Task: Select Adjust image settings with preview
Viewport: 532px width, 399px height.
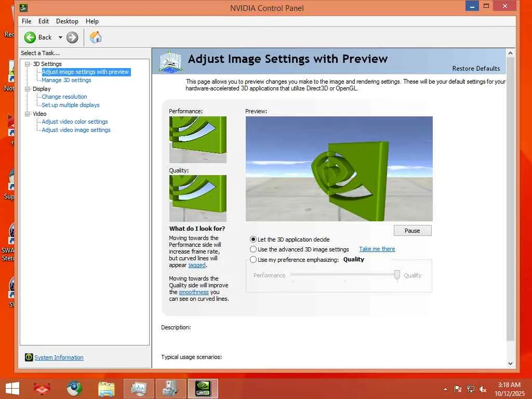Action: tap(86, 72)
